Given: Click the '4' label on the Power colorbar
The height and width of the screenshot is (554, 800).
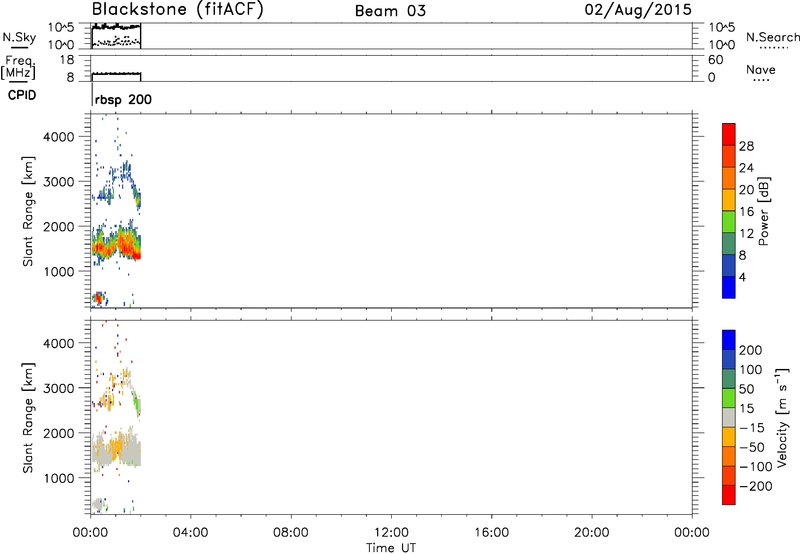Looking at the screenshot, I should click(742, 277).
